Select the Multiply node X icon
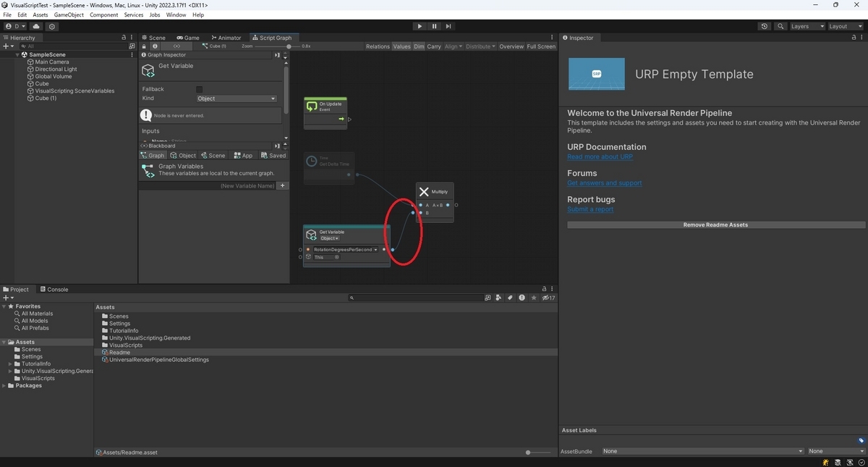 pyautogui.click(x=424, y=192)
